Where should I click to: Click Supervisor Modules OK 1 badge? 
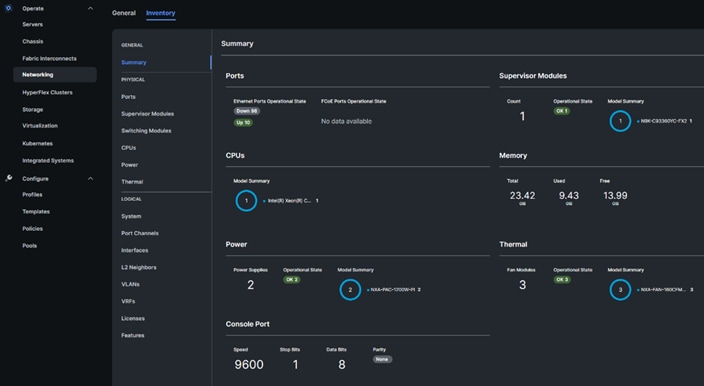[x=562, y=111]
